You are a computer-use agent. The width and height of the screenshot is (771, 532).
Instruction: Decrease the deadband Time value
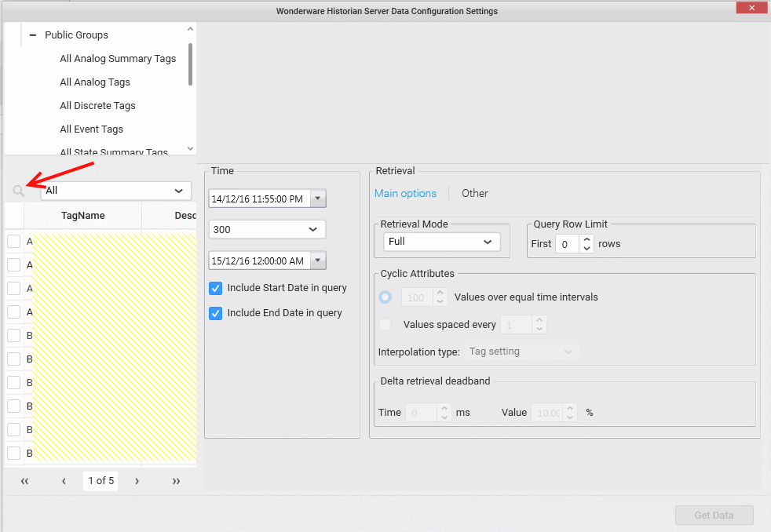pyautogui.click(x=444, y=417)
